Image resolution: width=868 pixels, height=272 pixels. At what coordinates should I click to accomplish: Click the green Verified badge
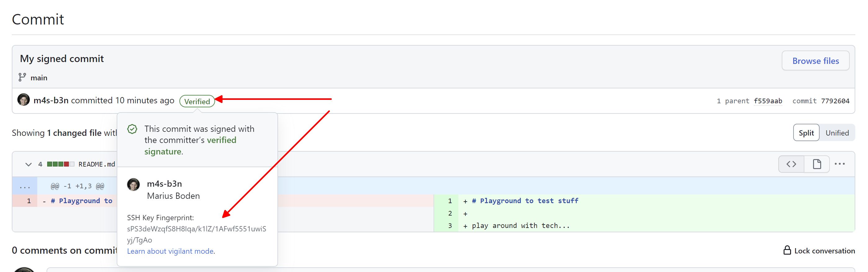(x=197, y=101)
